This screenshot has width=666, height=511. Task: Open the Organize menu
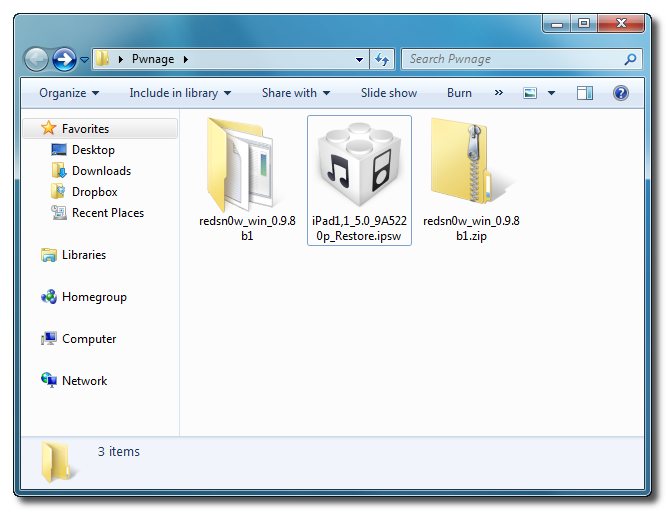point(69,93)
